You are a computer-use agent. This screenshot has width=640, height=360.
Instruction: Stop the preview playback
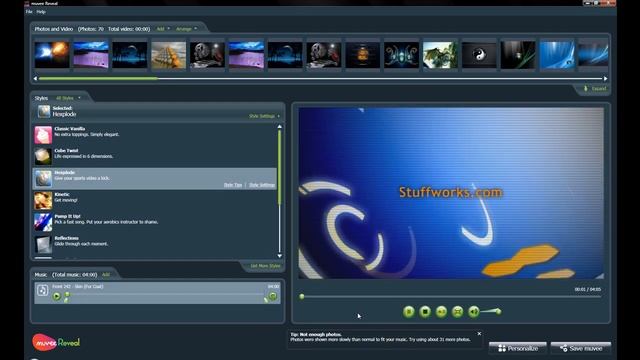(425, 312)
